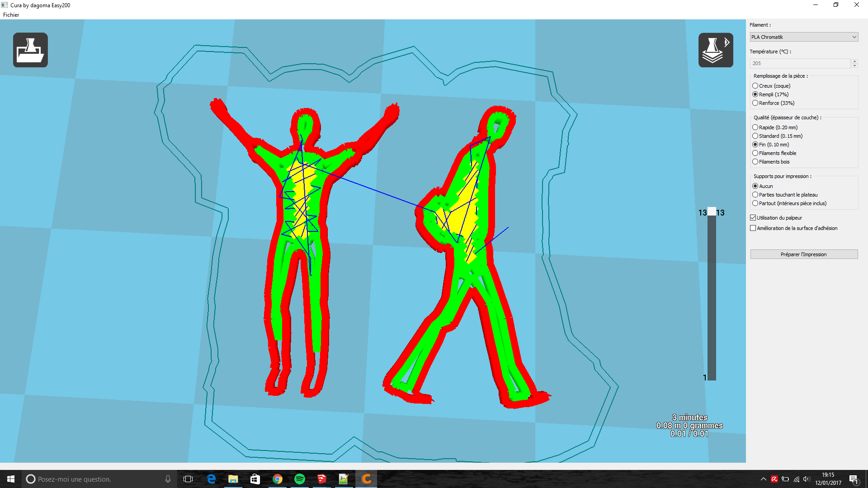Click the load model file icon
The image size is (868, 488).
[30, 50]
